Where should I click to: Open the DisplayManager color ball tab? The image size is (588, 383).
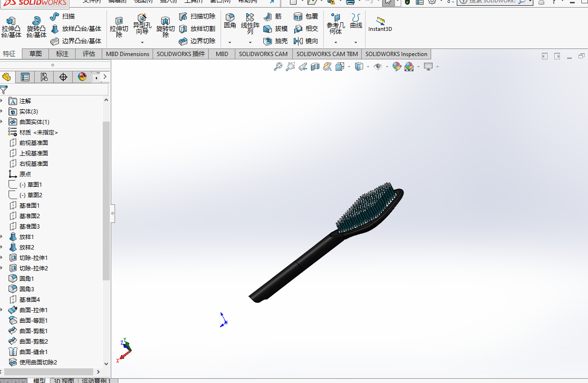(82, 77)
